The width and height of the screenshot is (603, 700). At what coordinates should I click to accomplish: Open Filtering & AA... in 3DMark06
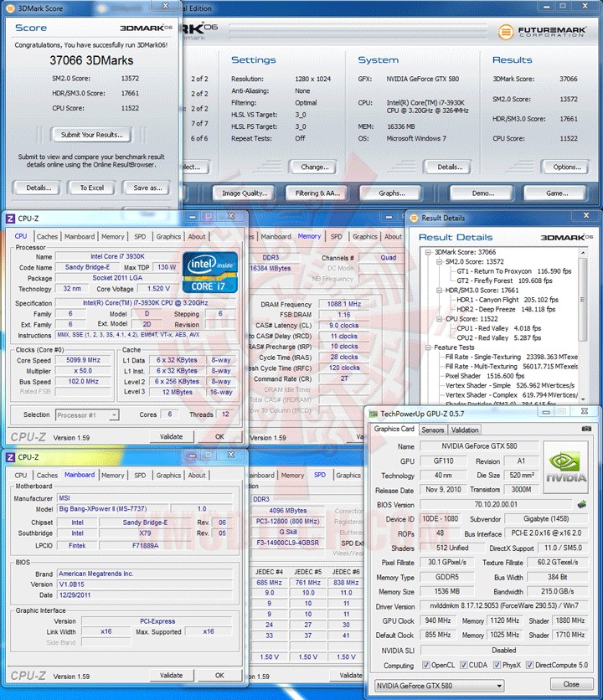point(317,193)
